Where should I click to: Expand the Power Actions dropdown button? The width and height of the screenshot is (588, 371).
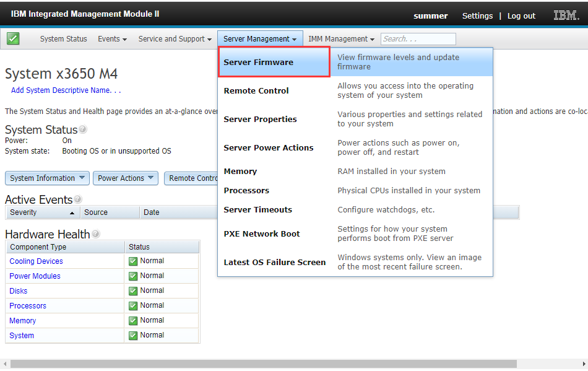point(126,178)
